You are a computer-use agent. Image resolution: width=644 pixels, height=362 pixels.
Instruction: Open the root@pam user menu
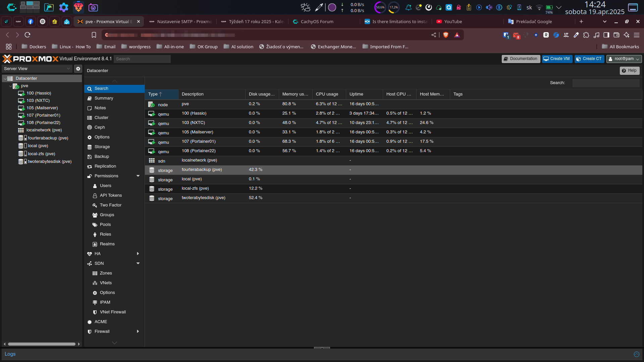[624, 59]
